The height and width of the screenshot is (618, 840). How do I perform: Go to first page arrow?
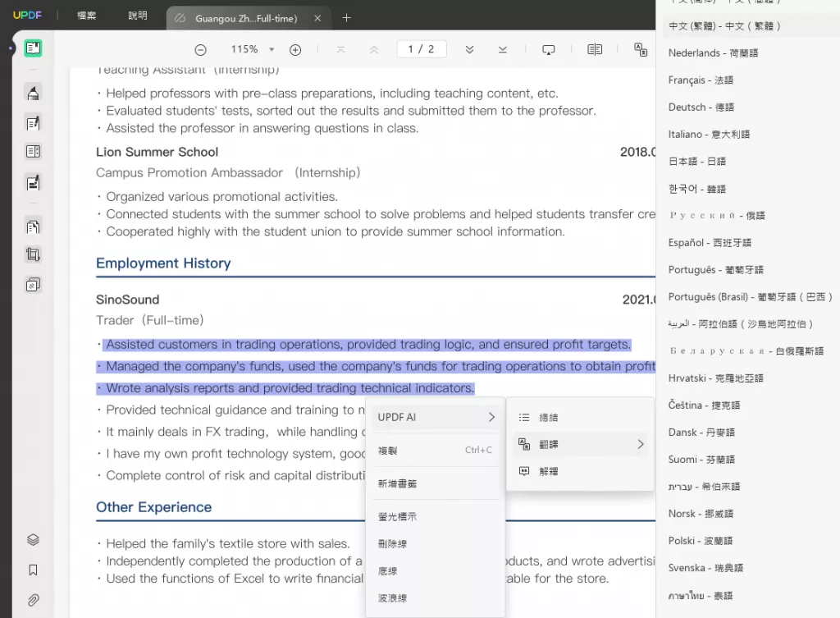(x=340, y=49)
